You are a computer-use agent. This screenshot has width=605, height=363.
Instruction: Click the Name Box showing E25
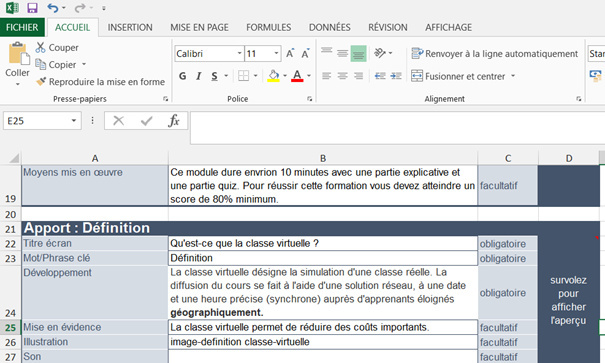pos(37,121)
